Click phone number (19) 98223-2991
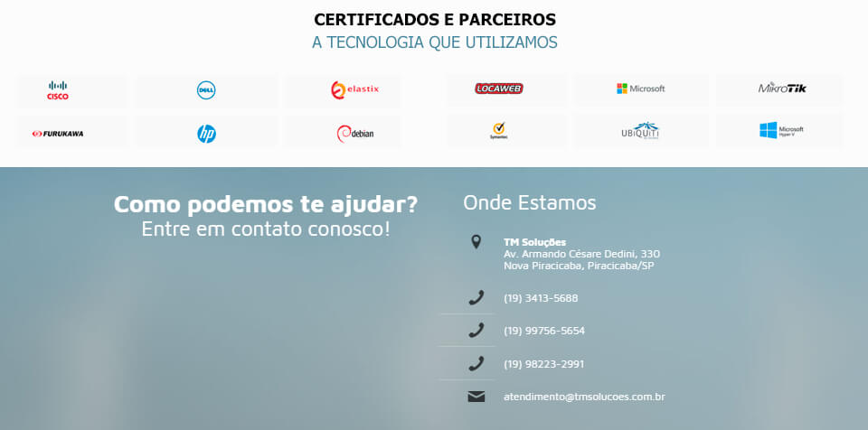 click(x=543, y=364)
